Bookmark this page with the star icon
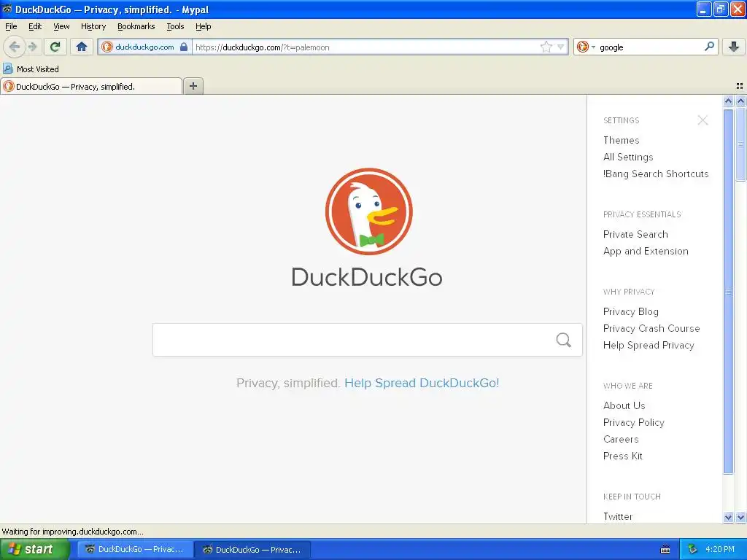Image resolution: width=747 pixels, height=560 pixels. click(546, 47)
